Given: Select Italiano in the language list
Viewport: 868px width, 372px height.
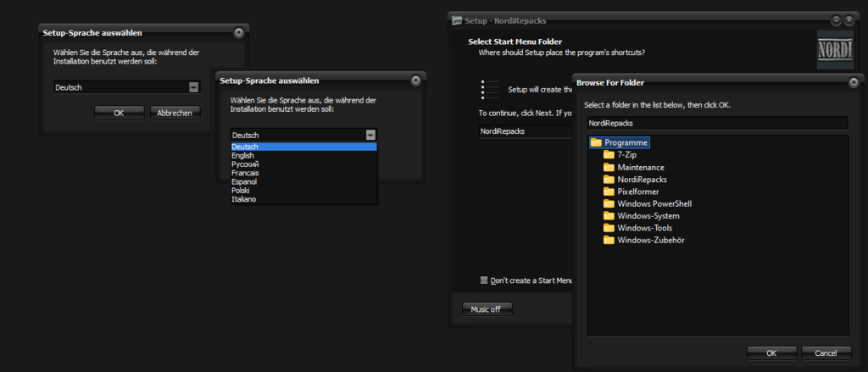Looking at the screenshot, I should pos(303,199).
